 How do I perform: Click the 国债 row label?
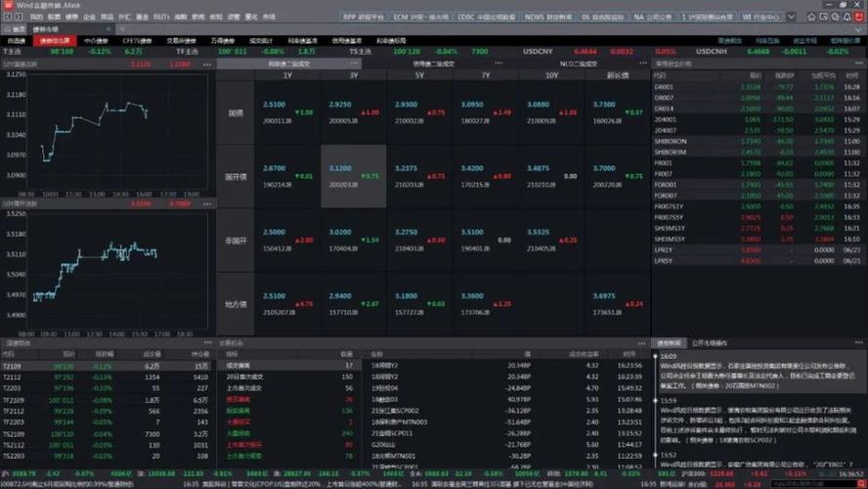point(235,112)
